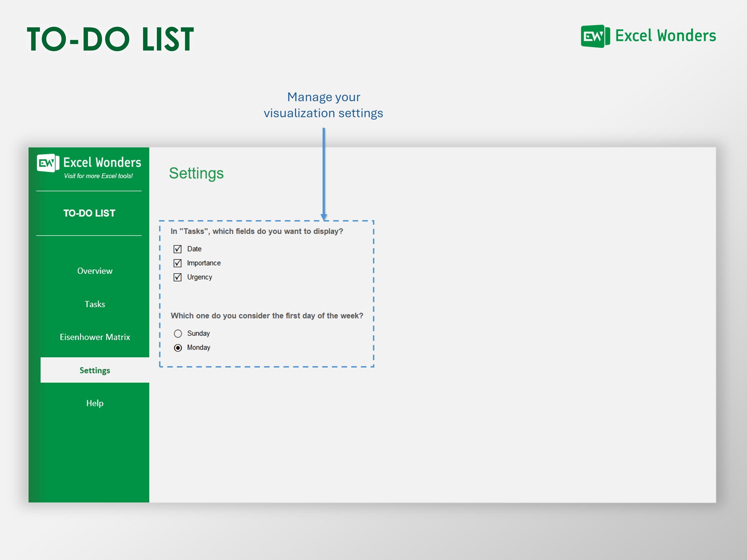Click the TO-DO LIST sidebar header
The height and width of the screenshot is (560, 747).
pyautogui.click(x=89, y=213)
